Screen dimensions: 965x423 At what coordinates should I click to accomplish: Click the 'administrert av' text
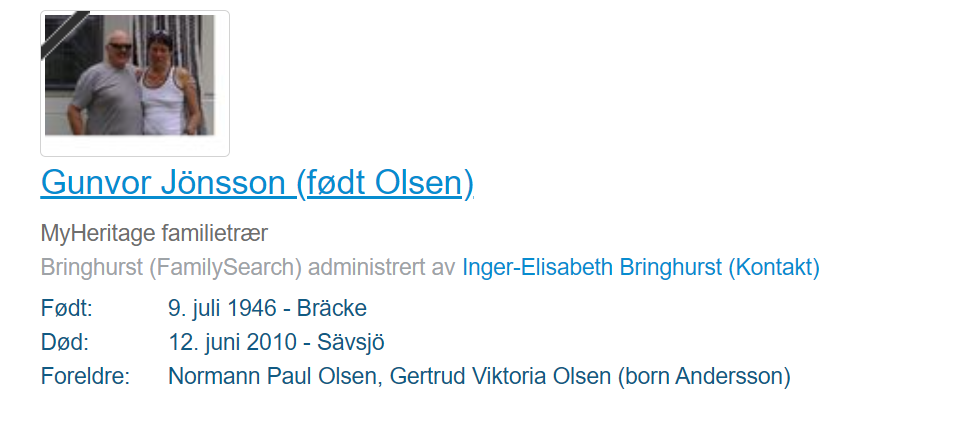pyautogui.click(x=382, y=267)
